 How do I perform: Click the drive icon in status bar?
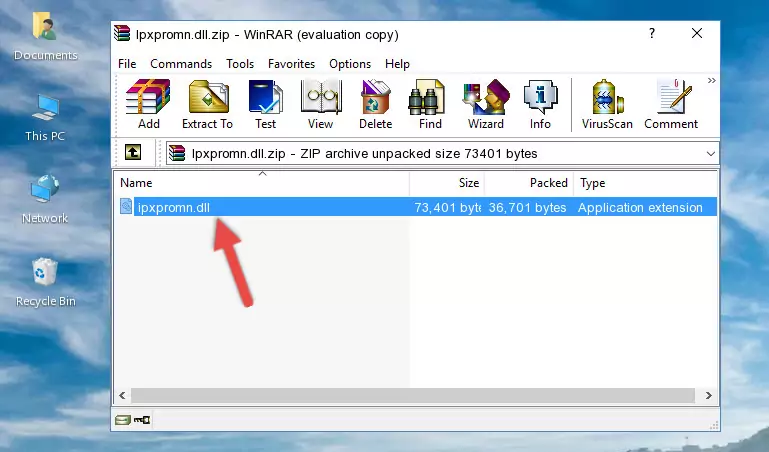pyautogui.click(x=123, y=420)
